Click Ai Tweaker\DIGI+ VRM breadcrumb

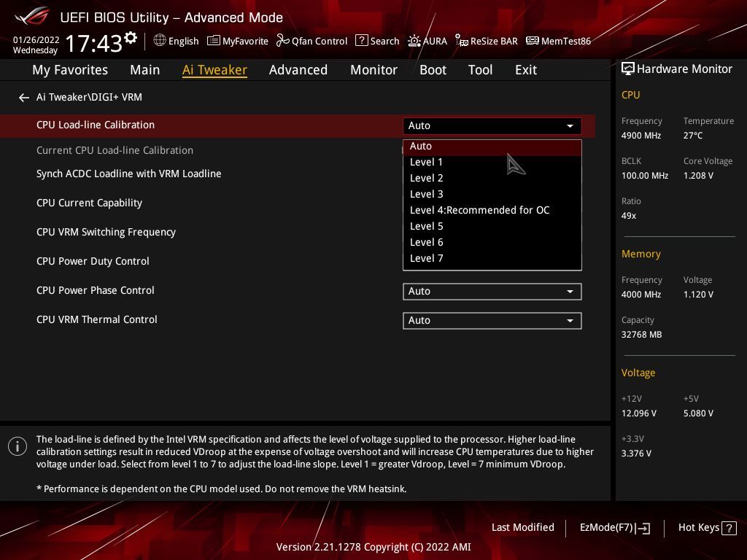89,97
